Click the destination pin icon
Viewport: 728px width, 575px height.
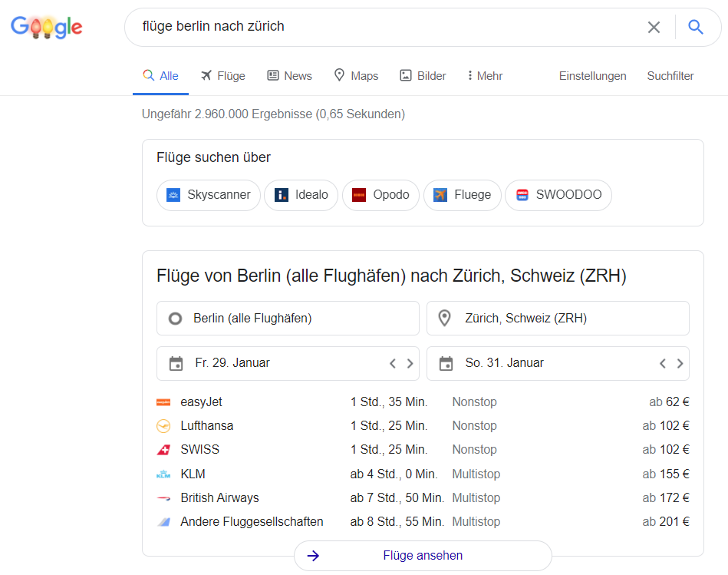coord(444,318)
